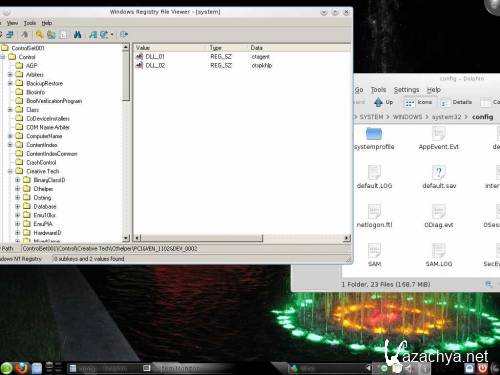500x375 pixels.
Task: Select the AppEvent.Evt file icon
Action: [439, 134]
